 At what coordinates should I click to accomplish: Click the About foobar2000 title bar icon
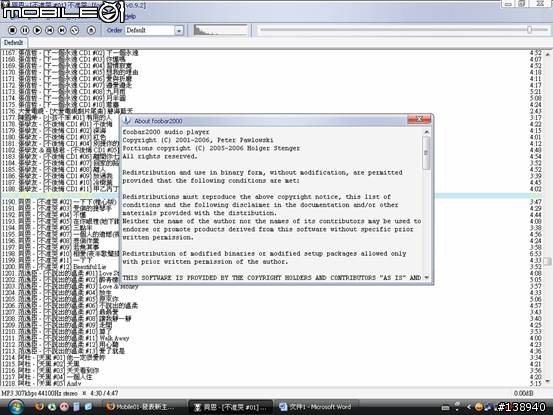tap(127, 121)
